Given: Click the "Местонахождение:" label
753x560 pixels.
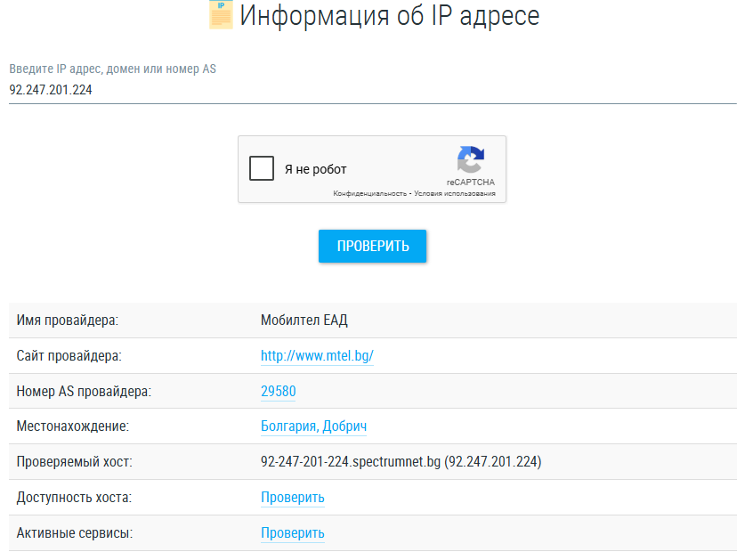Looking at the screenshot, I should pyautogui.click(x=72, y=426).
